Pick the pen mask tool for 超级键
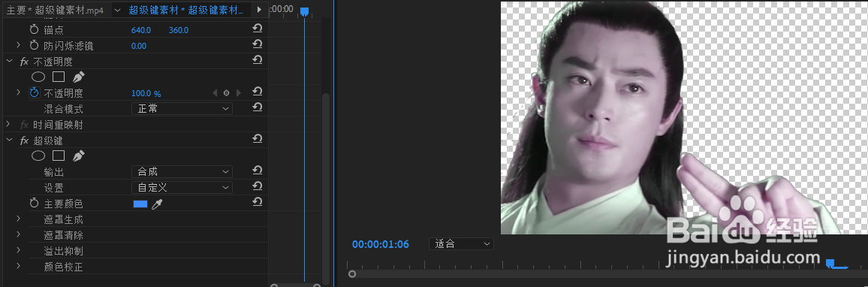The image size is (868, 287). [x=79, y=156]
